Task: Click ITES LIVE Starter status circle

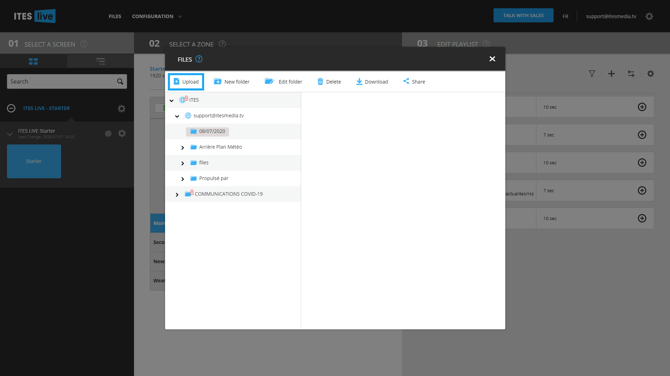Action: (108, 134)
